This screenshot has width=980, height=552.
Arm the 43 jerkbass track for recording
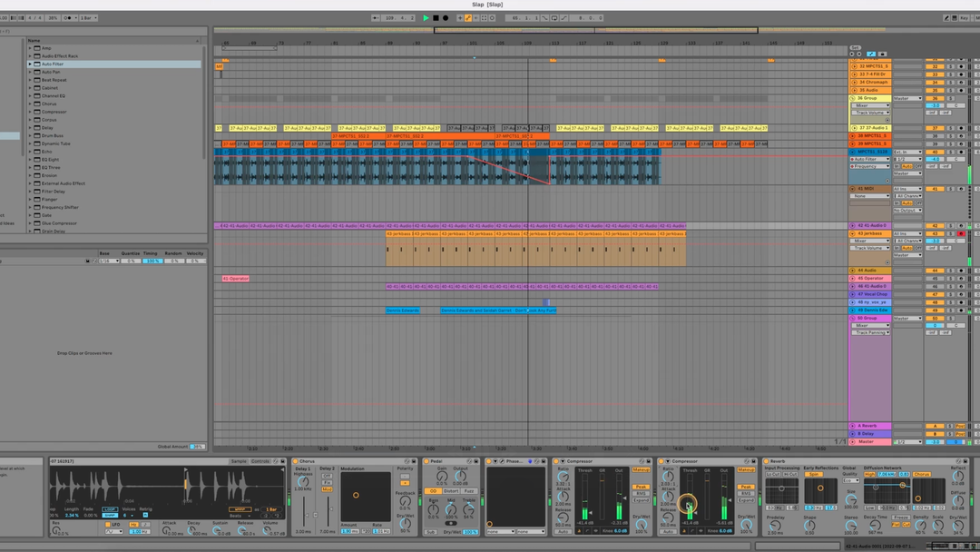click(x=961, y=233)
